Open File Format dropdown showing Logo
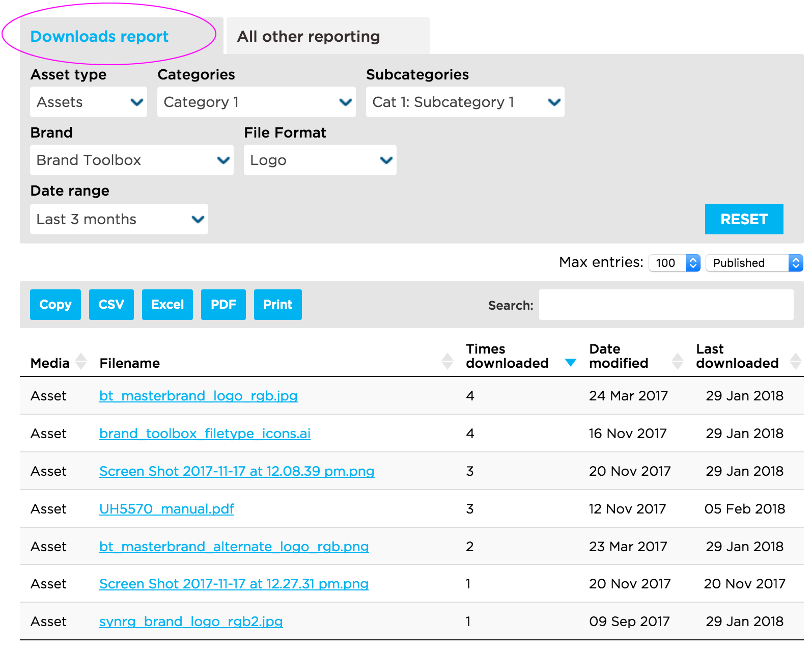 tap(320, 160)
